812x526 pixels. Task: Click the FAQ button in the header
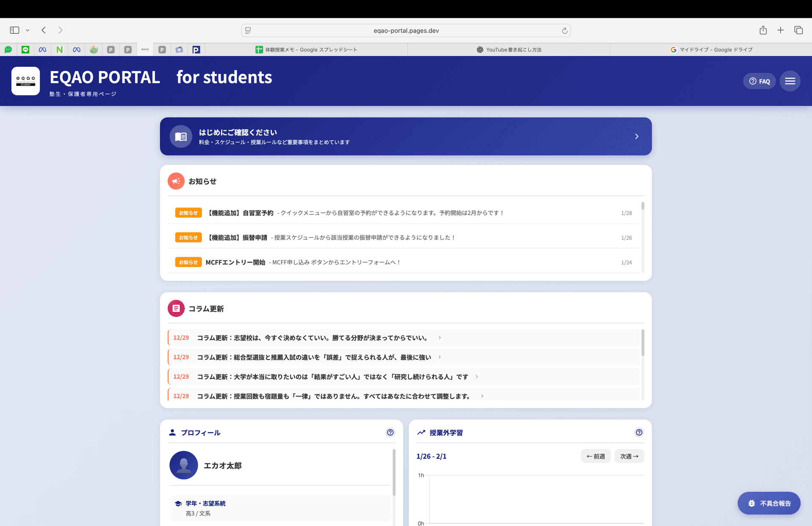[x=759, y=81]
